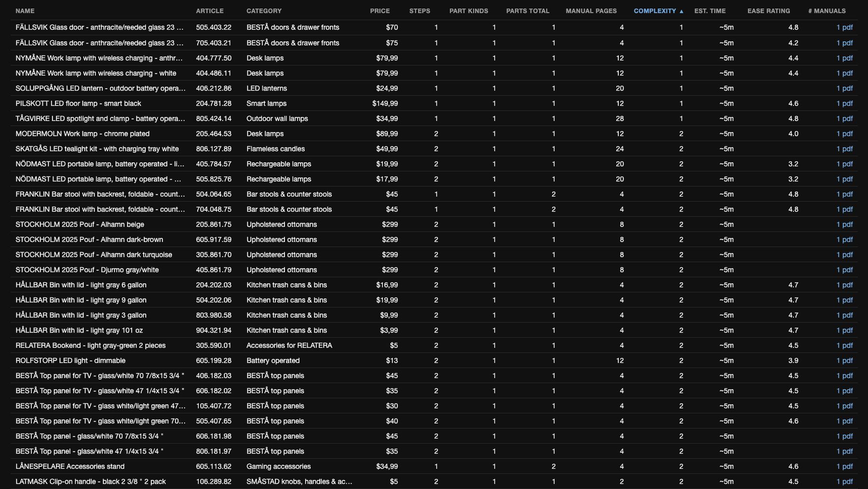The image size is (868, 489).
Task: Select the TÅGVIRKE LED spotlight and clamp name
Action: coord(100,119)
